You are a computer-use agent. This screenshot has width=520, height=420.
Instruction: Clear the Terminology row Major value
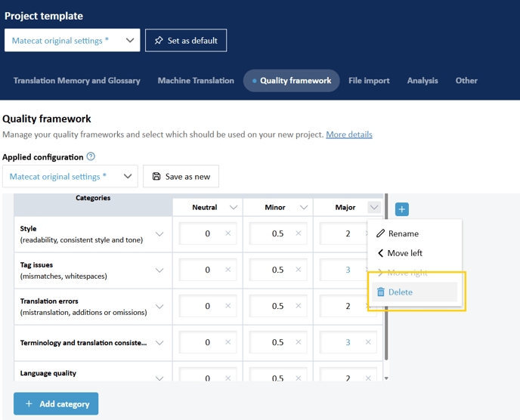click(x=368, y=342)
